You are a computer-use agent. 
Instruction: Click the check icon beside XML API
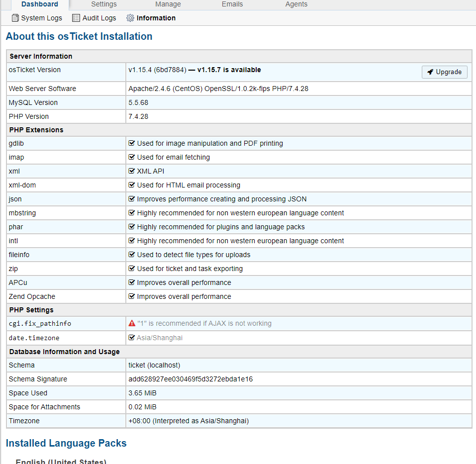pyautogui.click(x=131, y=171)
